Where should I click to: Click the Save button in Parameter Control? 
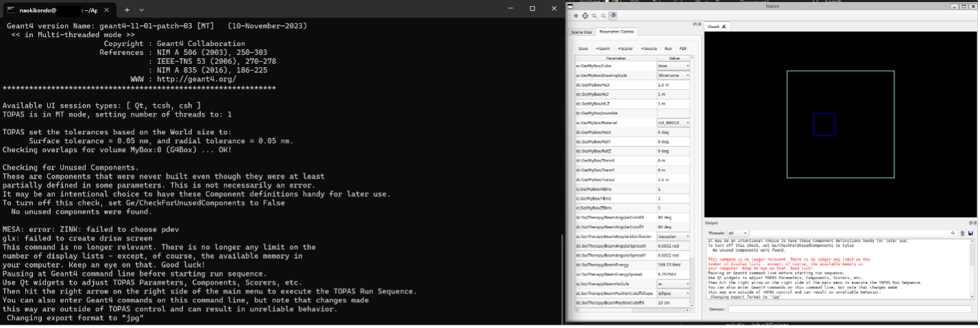click(583, 49)
